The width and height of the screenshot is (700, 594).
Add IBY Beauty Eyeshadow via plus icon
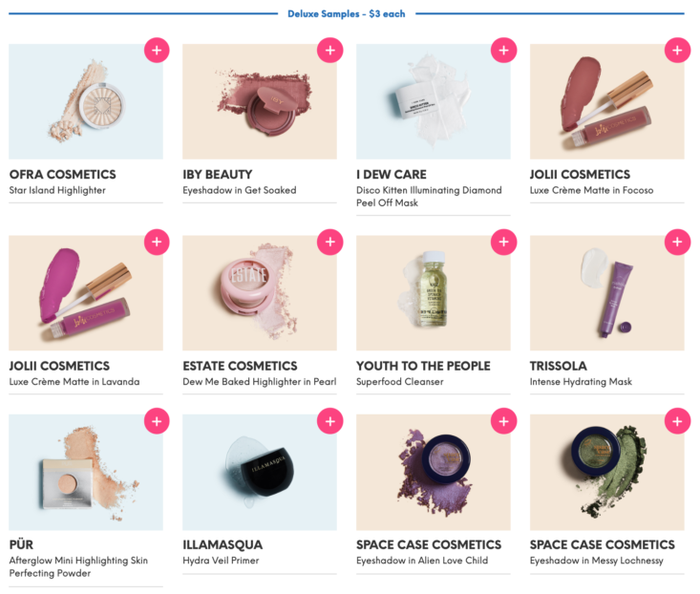click(x=329, y=50)
